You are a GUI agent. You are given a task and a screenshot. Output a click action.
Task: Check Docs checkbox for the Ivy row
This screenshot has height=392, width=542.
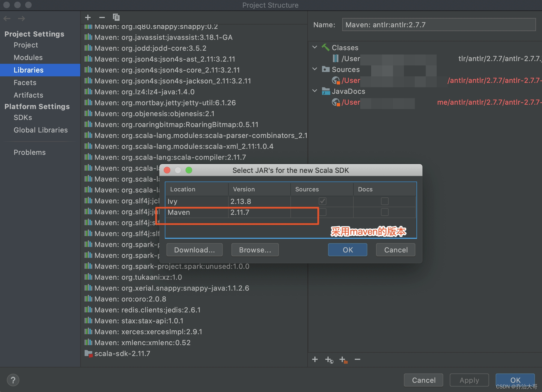pyautogui.click(x=385, y=201)
